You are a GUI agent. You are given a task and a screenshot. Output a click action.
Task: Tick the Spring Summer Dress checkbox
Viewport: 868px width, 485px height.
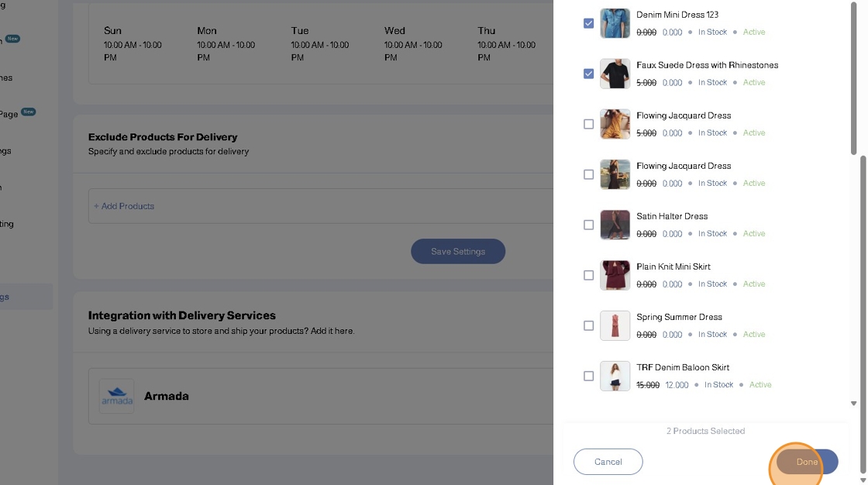click(588, 325)
